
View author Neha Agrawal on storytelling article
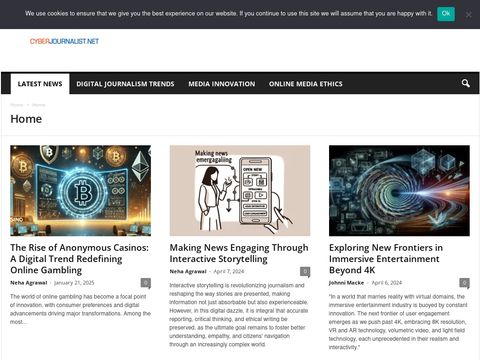click(188, 271)
